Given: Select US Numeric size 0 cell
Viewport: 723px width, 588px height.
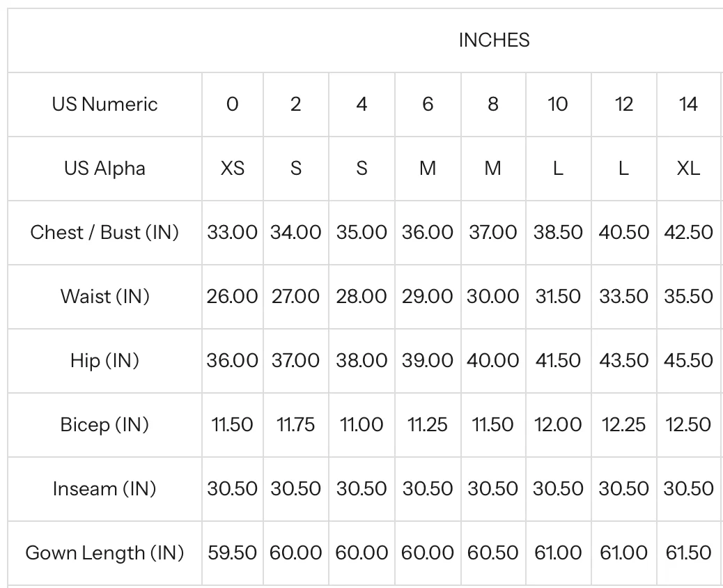Looking at the screenshot, I should (x=232, y=105).
